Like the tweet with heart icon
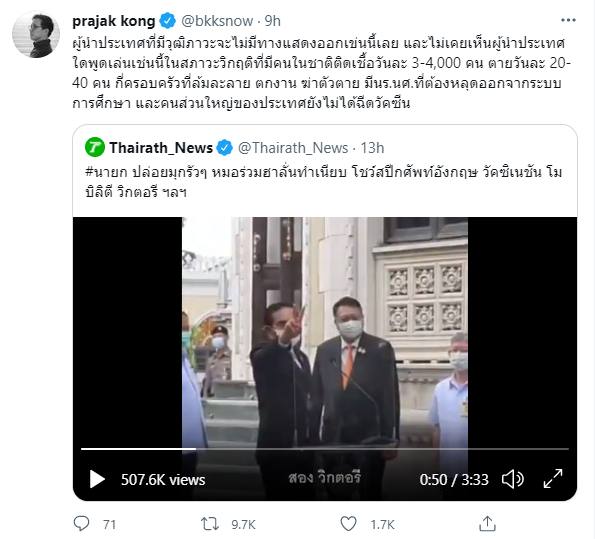The image size is (595, 539). click(x=348, y=524)
